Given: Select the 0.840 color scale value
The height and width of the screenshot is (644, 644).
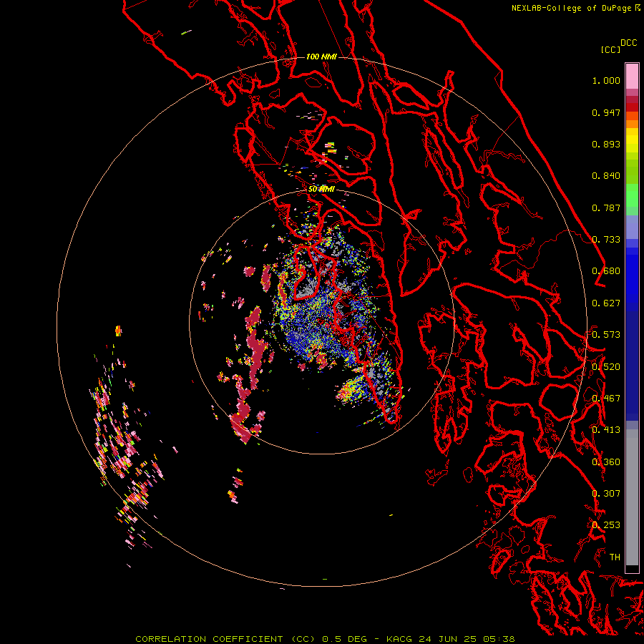Looking at the screenshot, I should (x=606, y=176).
